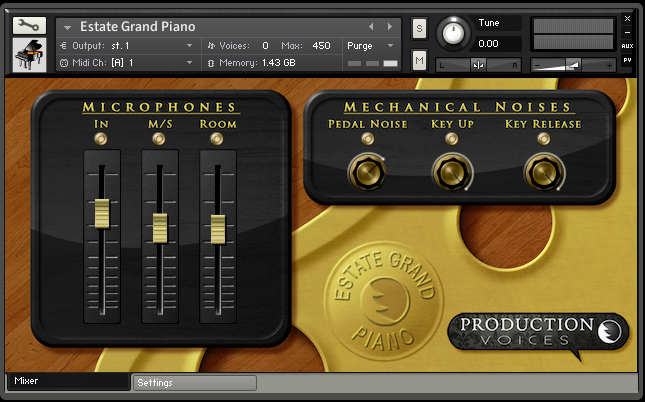The height and width of the screenshot is (402, 645).
Task: Toggle the Key Up on/off light
Action: pos(452,139)
